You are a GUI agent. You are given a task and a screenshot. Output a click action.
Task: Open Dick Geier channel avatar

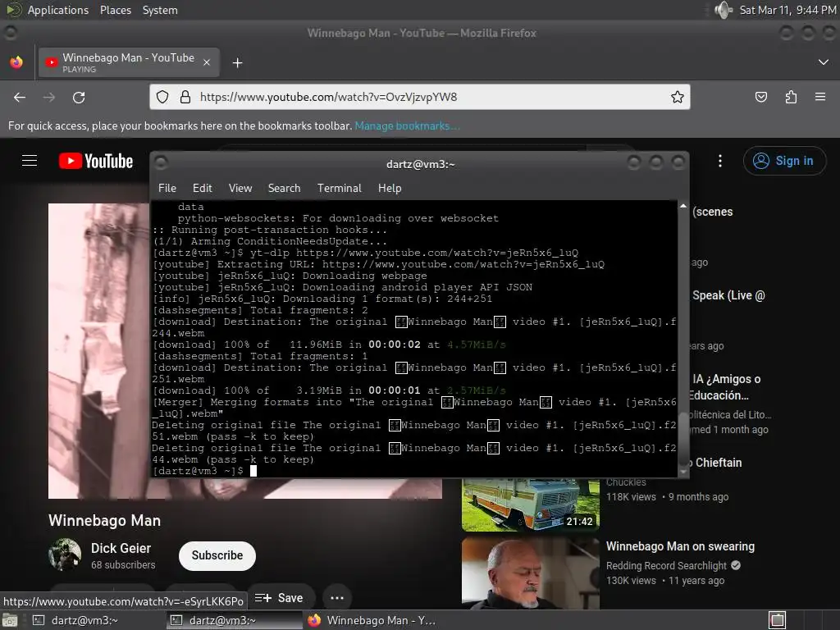[x=65, y=555]
